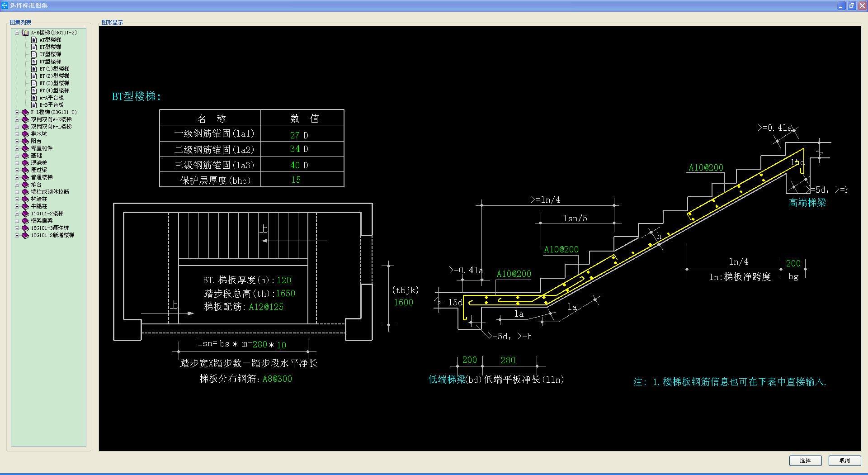Screen dimensions: 868x475
Task: Click the step width value 280 in the lsn formula
Action: [259, 344]
